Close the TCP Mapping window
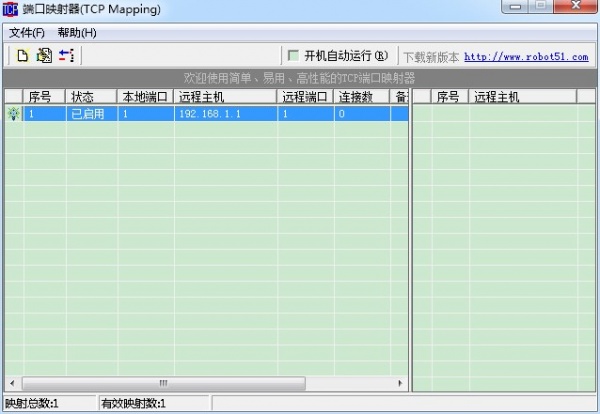Image resolution: width=600 pixels, height=414 pixels. coord(576,7)
